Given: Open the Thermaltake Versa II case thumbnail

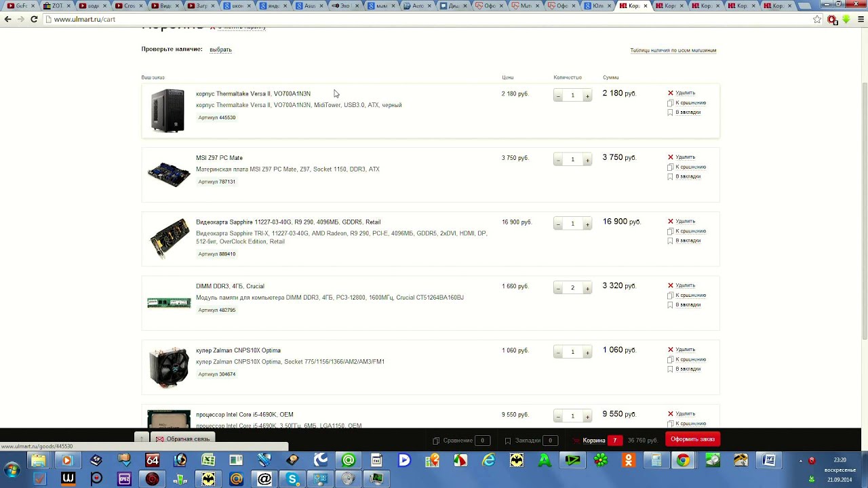Looking at the screenshot, I should pyautogui.click(x=168, y=110).
